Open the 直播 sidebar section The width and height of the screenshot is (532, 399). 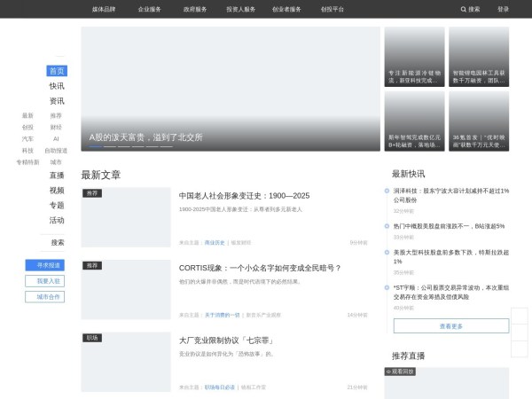(x=57, y=176)
